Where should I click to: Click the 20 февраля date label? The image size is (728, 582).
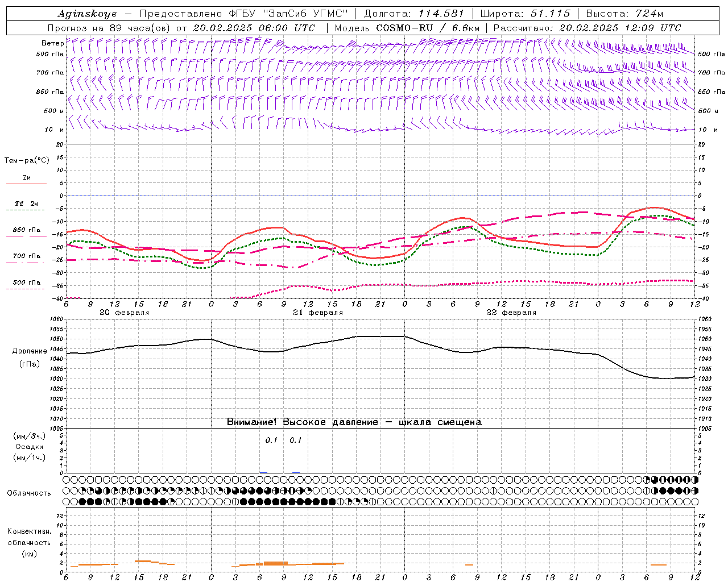[124, 313]
